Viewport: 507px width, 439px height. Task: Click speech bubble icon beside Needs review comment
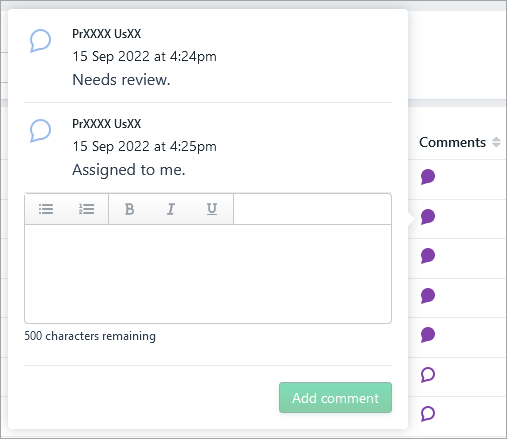coord(40,41)
